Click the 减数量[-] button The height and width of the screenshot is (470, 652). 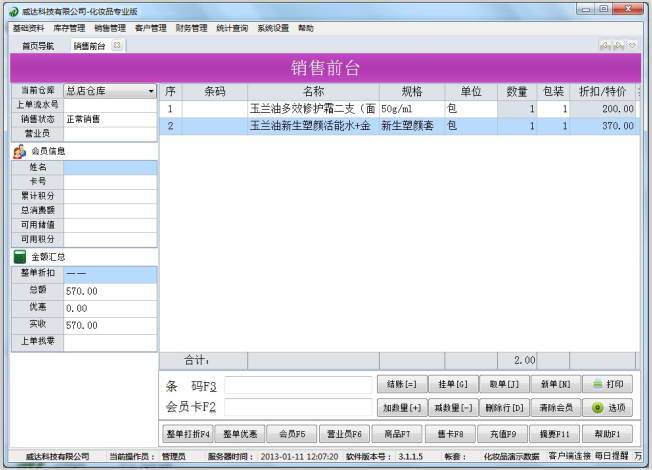(453, 408)
